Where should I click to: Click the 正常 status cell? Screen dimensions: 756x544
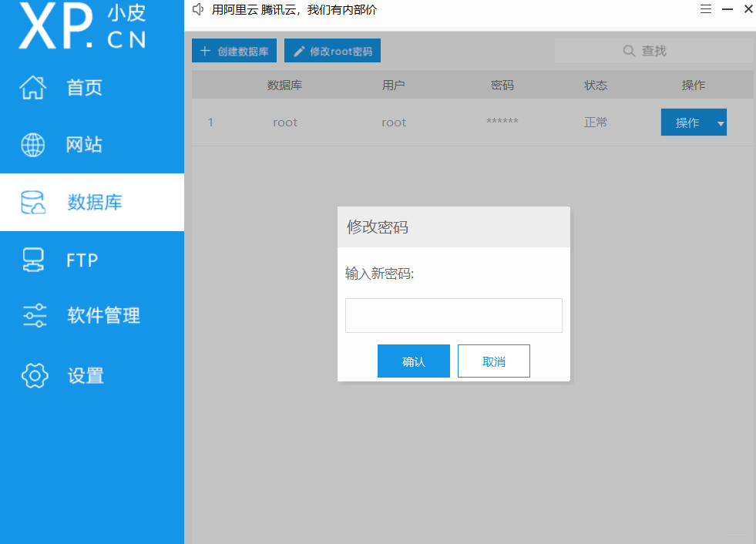tap(596, 123)
